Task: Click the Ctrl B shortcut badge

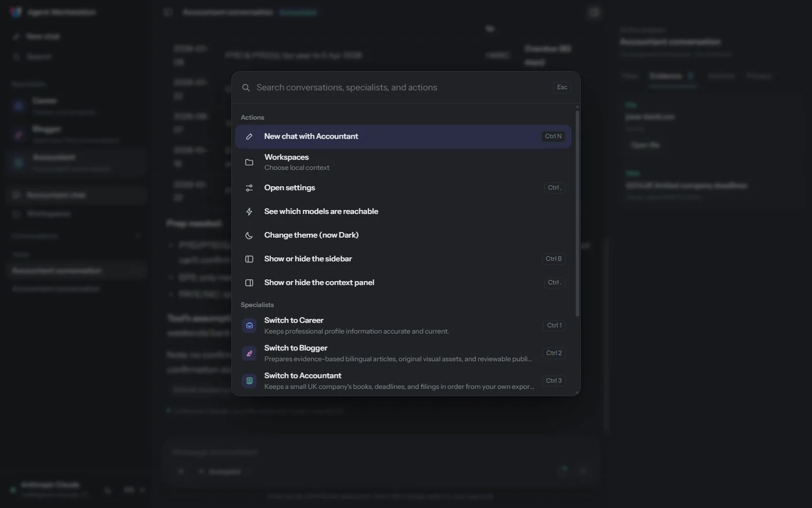Action: (x=554, y=259)
